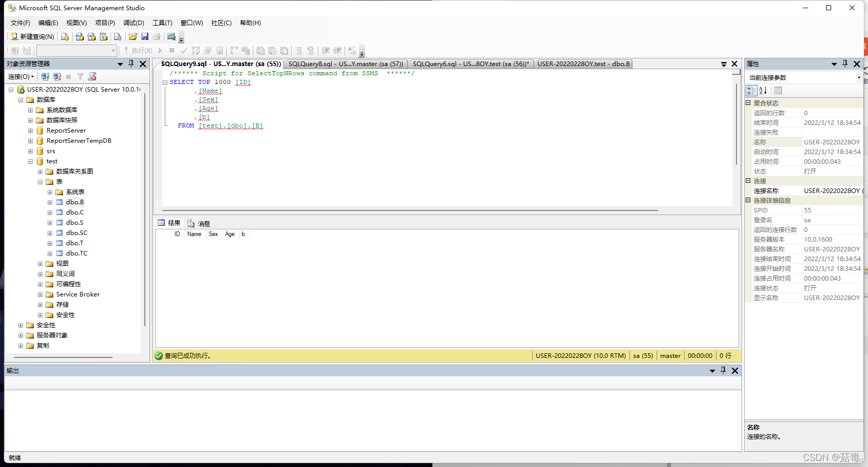The width and height of the screenshot is (868, 467).
Task: Toggle auto-hide pin on Properties panel
Action: pyautogui.click(x=845, y=63)
